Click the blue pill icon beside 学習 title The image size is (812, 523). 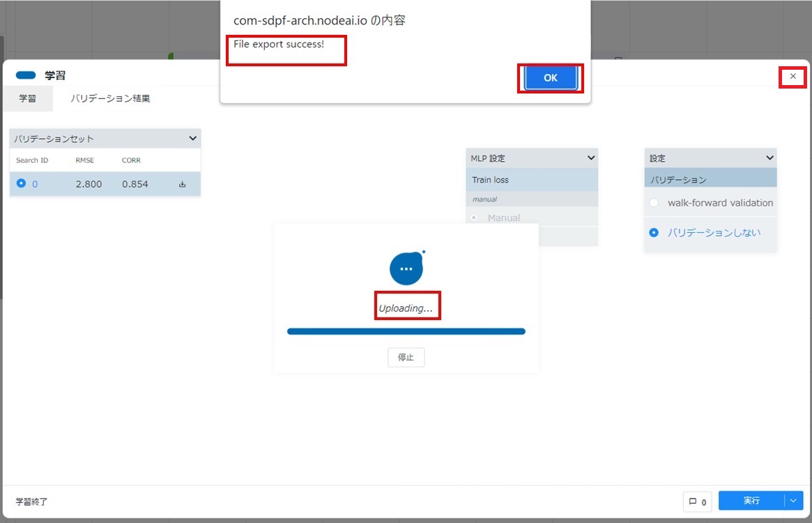pos(25,75)
